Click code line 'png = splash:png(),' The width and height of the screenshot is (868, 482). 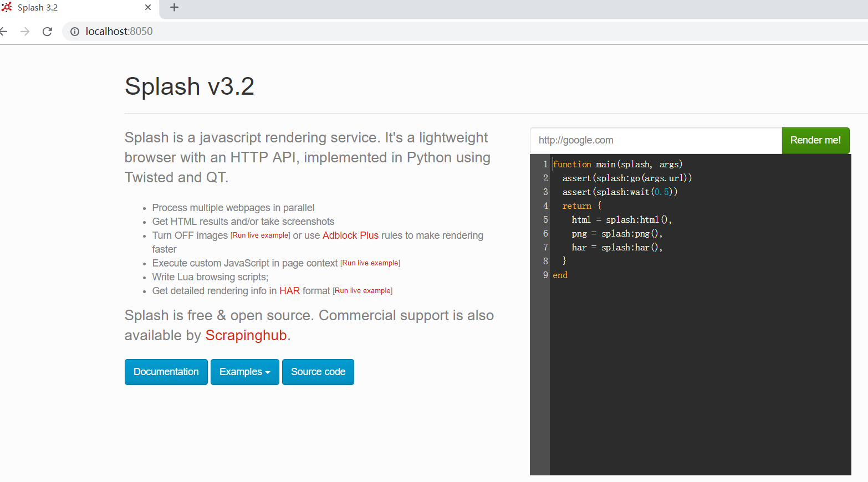click(x=617, y=234)
